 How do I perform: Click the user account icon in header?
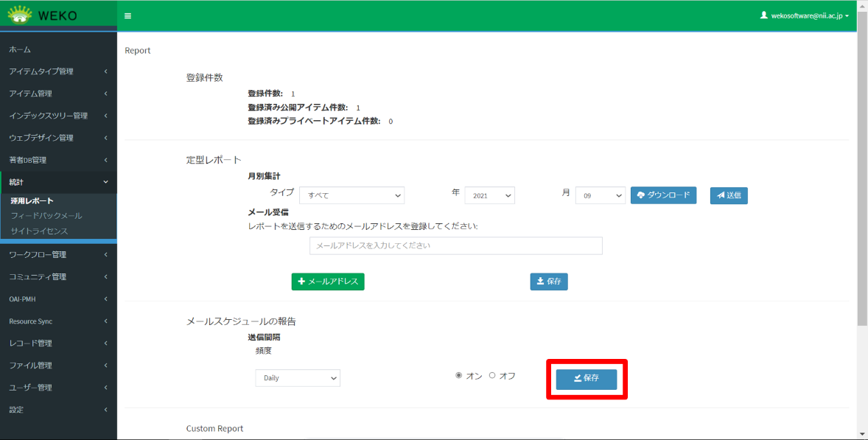[763, 15]
